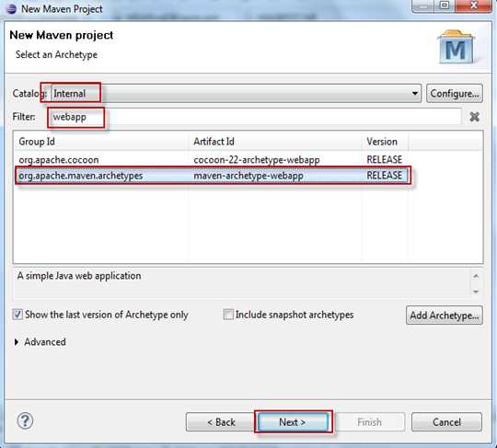Enable Include snapshot archetypes checkbox
497x448 pixels.
[228, 315]
